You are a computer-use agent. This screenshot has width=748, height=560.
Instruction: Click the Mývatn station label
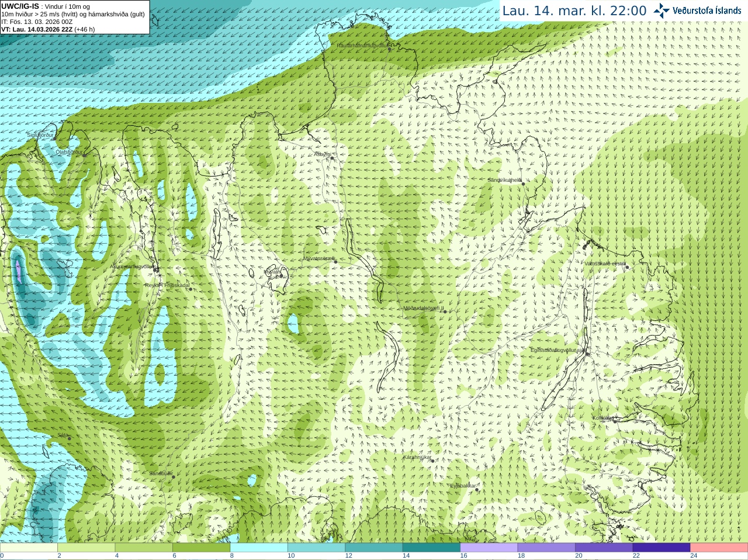(x=272, y=272)
